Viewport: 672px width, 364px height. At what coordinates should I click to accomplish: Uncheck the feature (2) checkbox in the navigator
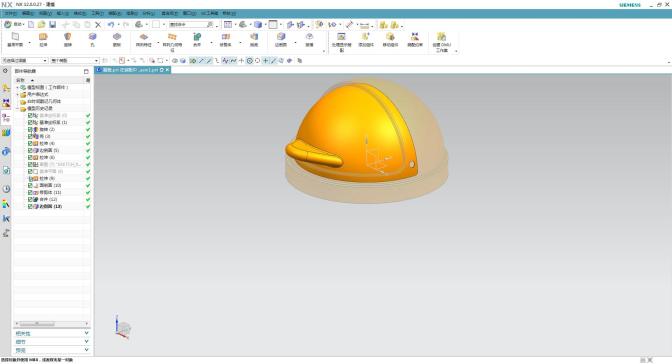point(30,129)
